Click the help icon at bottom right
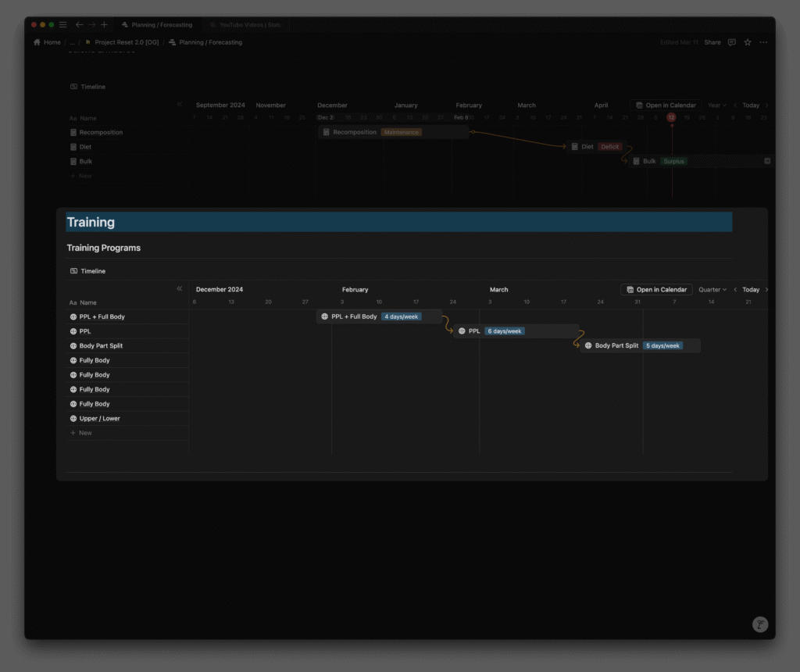Image resolution: width=800 pixels, height=672 pixels. pos(759,624)
